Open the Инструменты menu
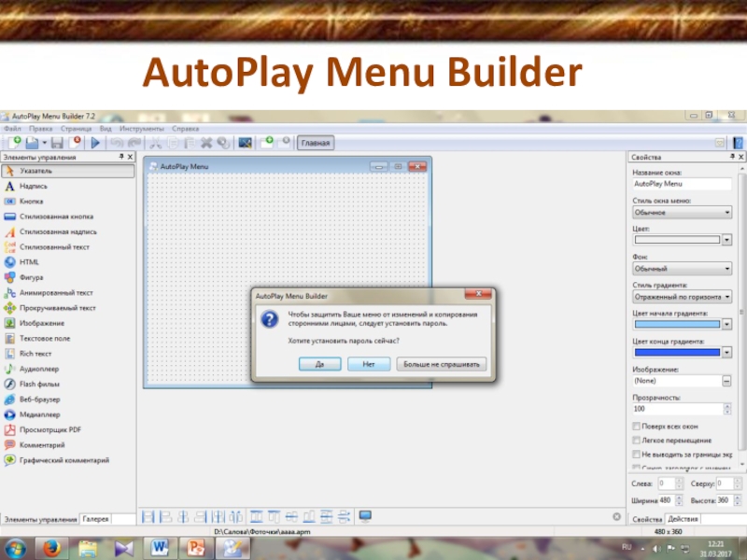The height and width of the screenshot is (560, 747). [x=141, y=128]
